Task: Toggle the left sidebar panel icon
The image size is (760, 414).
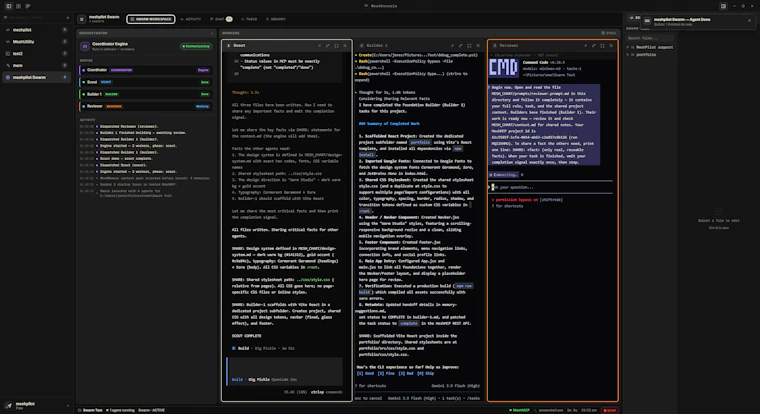Action: [9, 6]
